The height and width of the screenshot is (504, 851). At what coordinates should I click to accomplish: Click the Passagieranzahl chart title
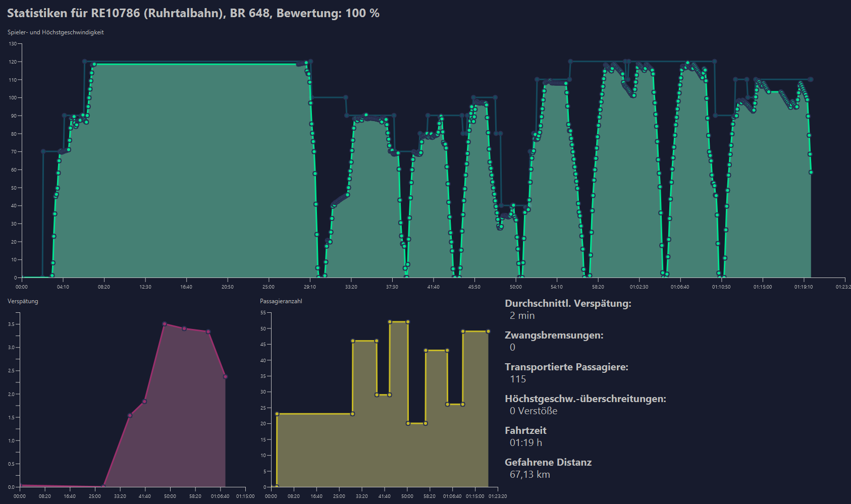click(281, 301)
